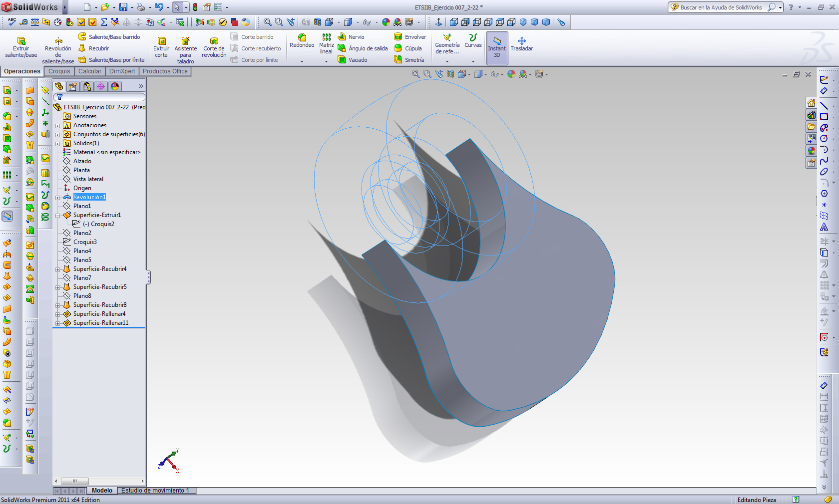Choose Saliente/Base barrido

(109, 37)
